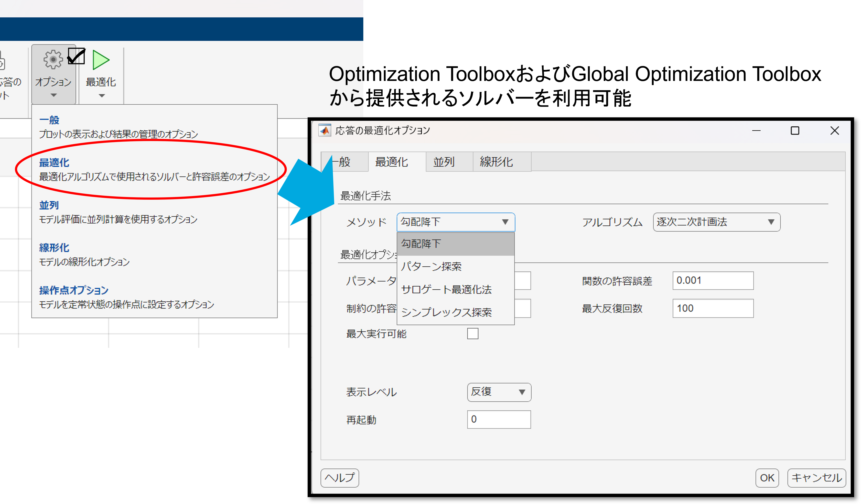Pick シンプレックス探索 option
The height and width of the screenshot is (504, 861).
446,312
